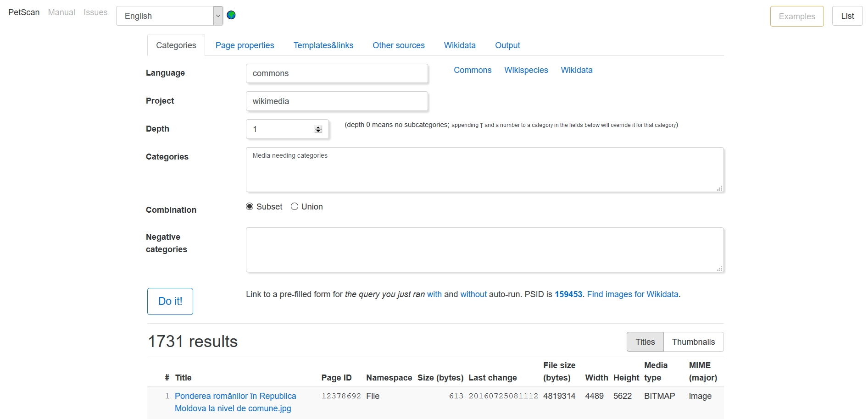Image resolution: width=868 pixels, height=419 pixels.
Task: Select the Union combination radio button
Action: (x=295, y=207)
